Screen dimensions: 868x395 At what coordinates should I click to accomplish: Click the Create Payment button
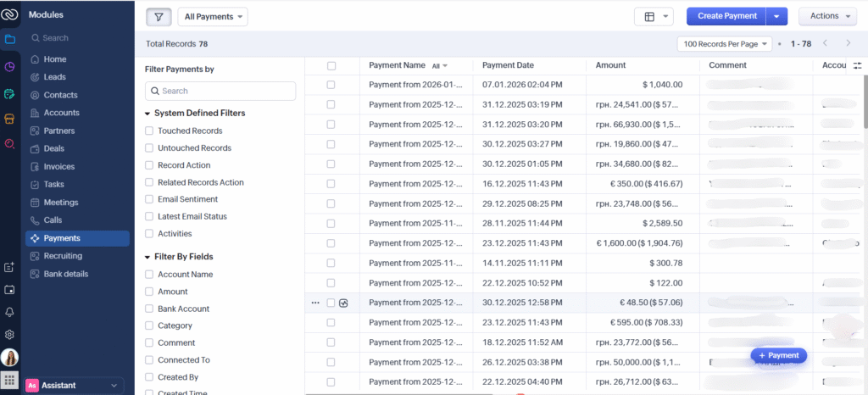tap(725, 16)
